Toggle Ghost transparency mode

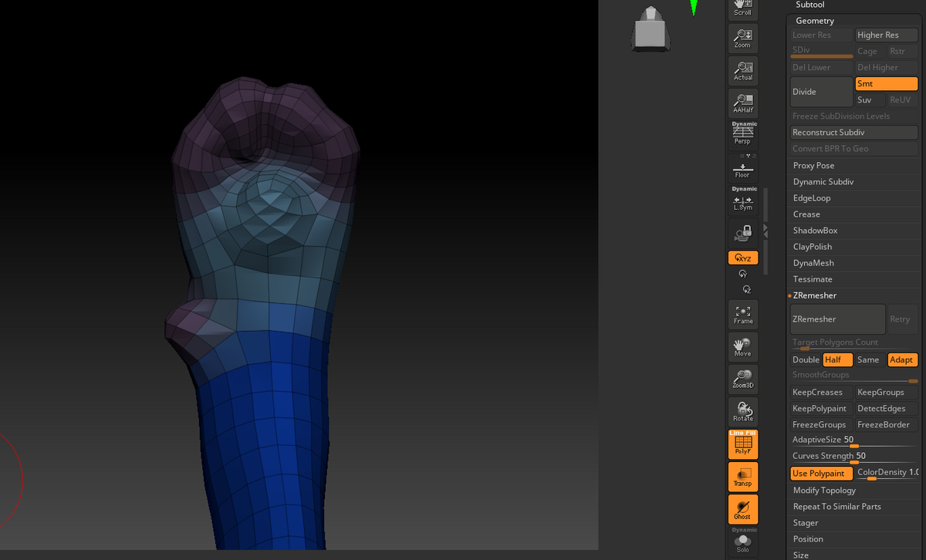742,509
